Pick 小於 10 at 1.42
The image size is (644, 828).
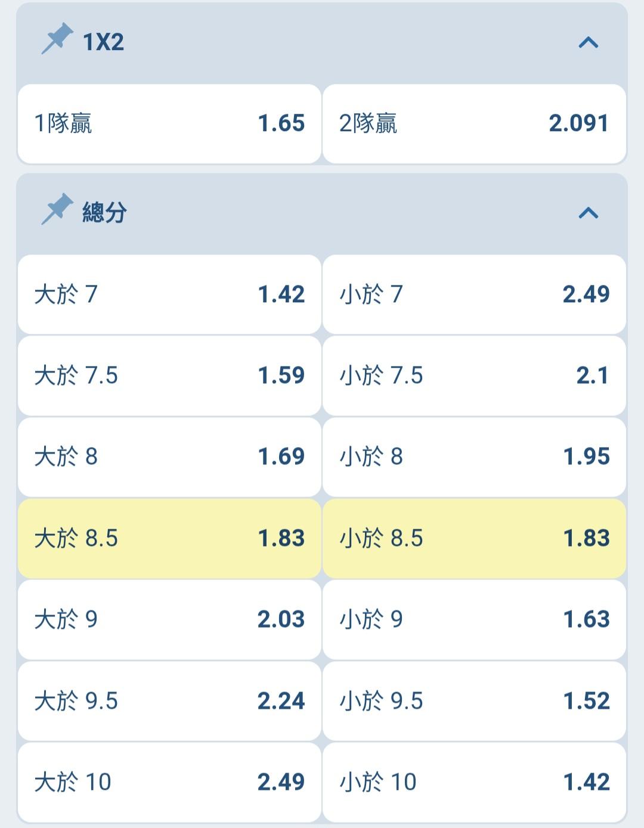pyautogui.click(x=474, y=782)
